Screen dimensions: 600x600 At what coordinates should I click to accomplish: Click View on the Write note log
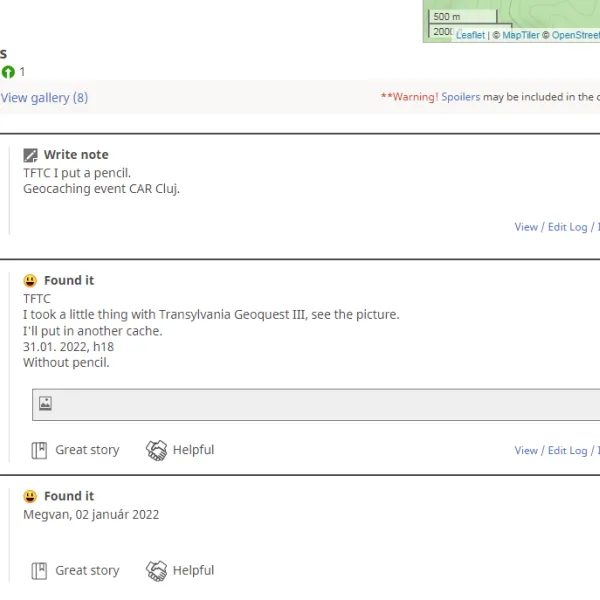tap(526, 227)
